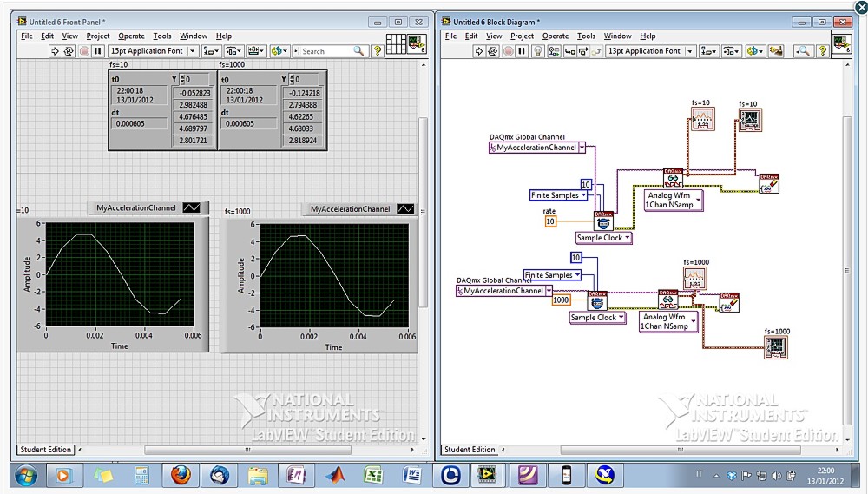Pause execution in the Block Diagram toolbar
This screenshot has width=868, height=494.
point(521,51)
